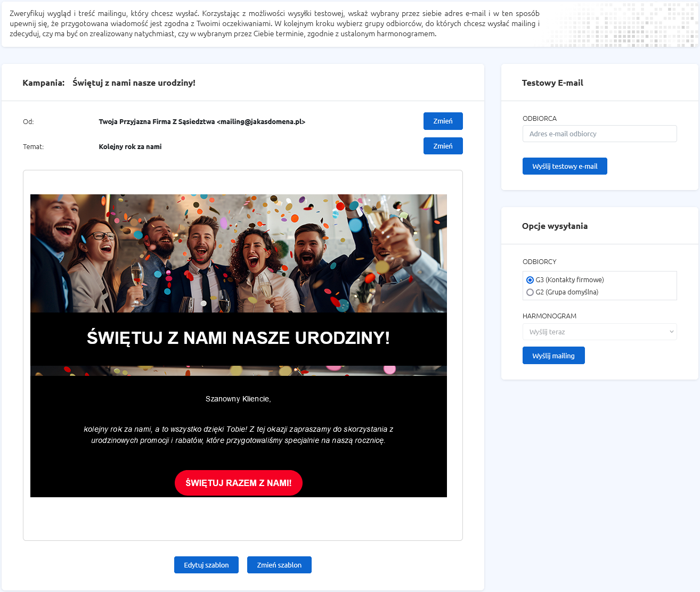Screen dimensions: 700x592
Task: Click the Wyślij mailing button
Action: pos(554,356)
